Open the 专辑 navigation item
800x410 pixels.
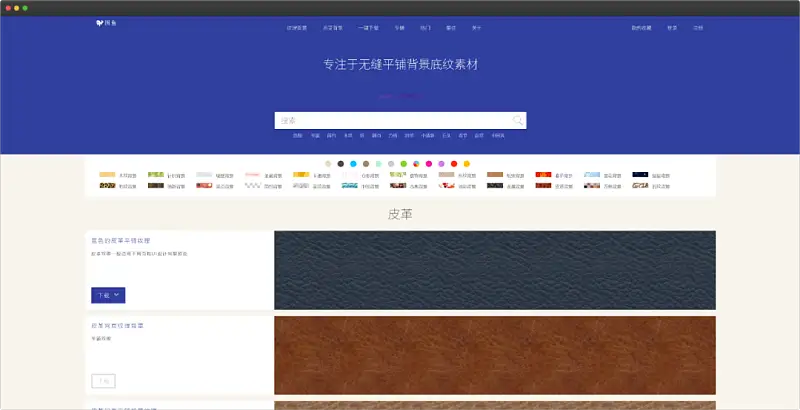tap(399, 28)
